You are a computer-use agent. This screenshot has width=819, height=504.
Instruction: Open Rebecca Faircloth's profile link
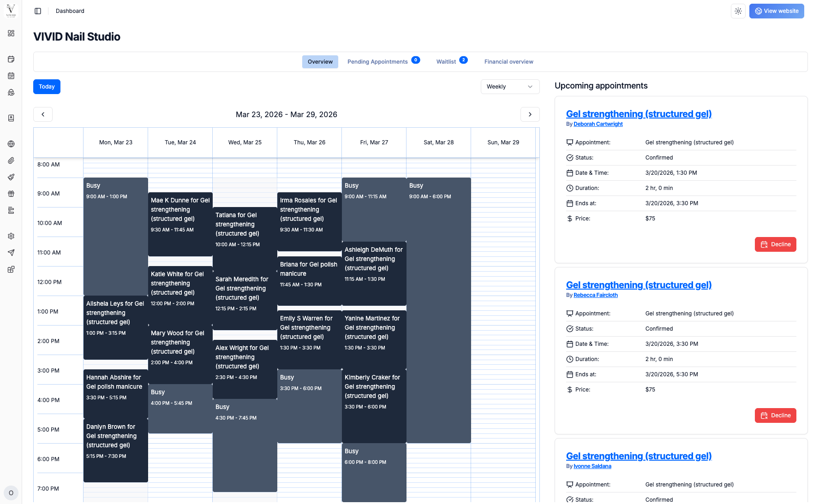tap(596, 295)
